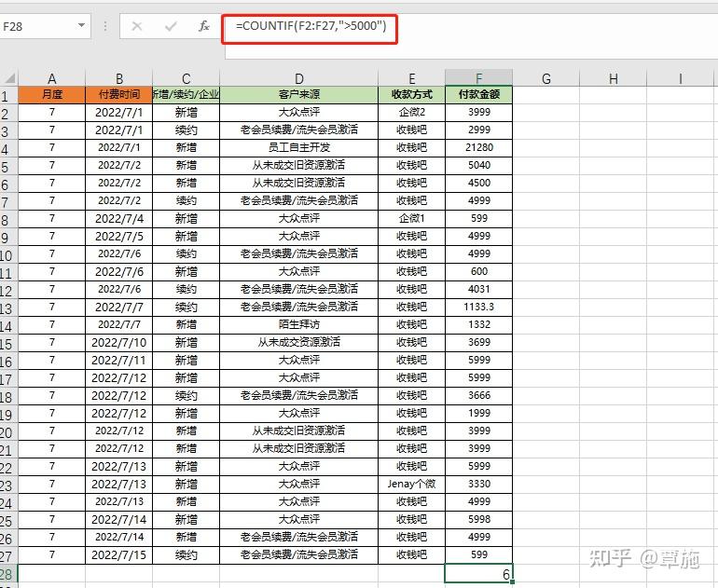Select cell with value 4031
718x588 pixels.
pos(479,289)
